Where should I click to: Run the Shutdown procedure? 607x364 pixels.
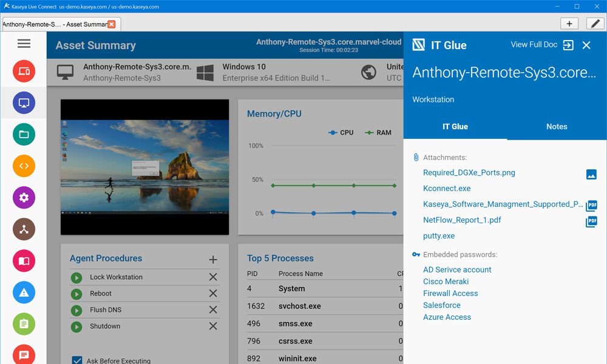pos(76,327)
